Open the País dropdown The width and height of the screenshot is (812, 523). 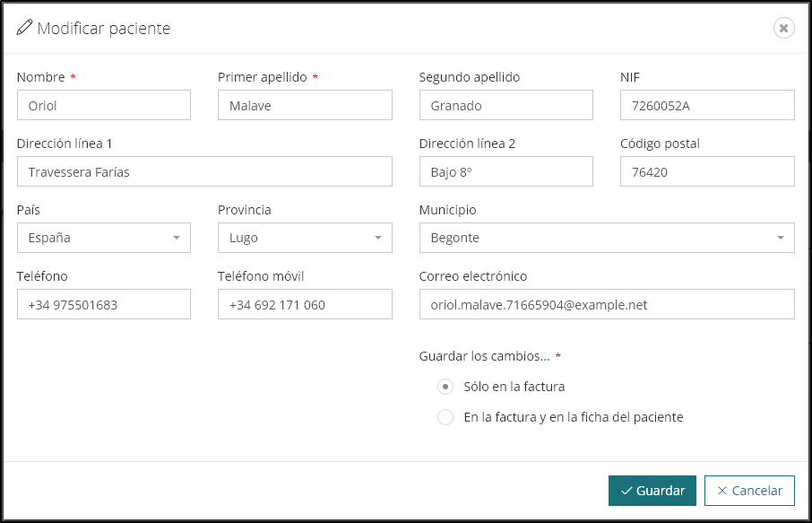103,238
